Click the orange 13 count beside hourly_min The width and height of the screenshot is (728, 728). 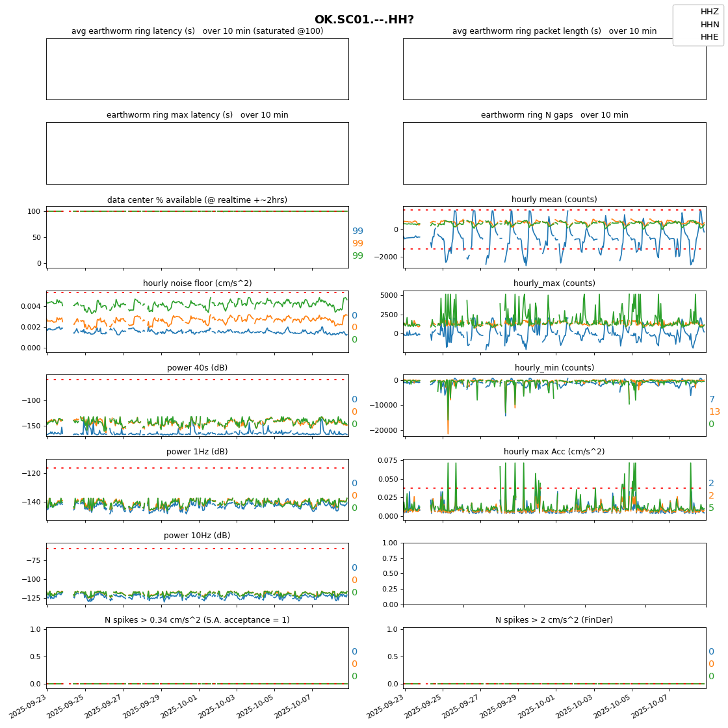coord(714,412)
